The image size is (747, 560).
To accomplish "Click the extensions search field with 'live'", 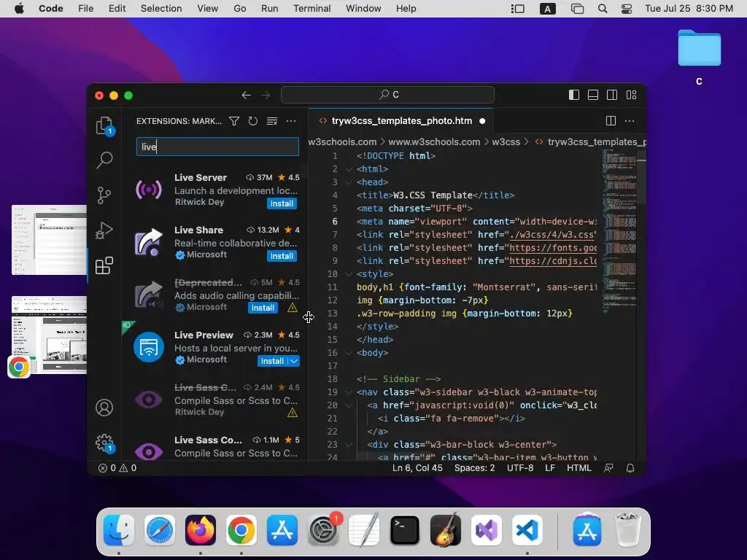I will click(217, 147).
